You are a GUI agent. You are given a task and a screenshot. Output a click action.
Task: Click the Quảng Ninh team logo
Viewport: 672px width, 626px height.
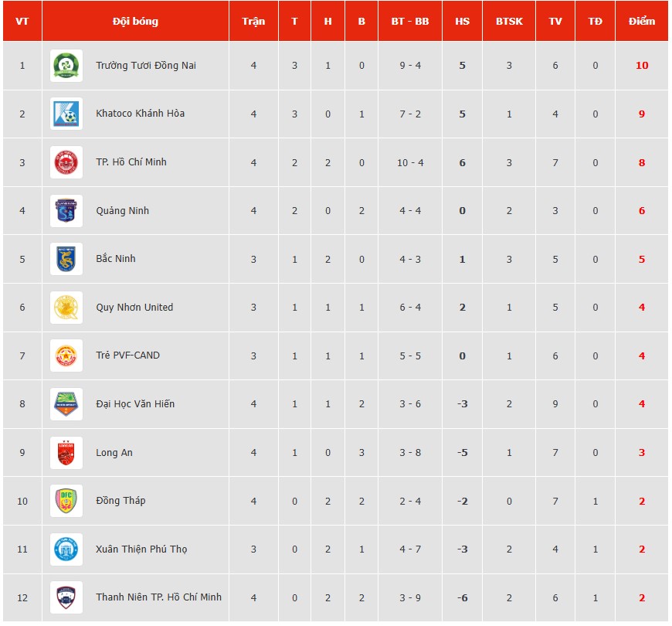coord(66,211)
